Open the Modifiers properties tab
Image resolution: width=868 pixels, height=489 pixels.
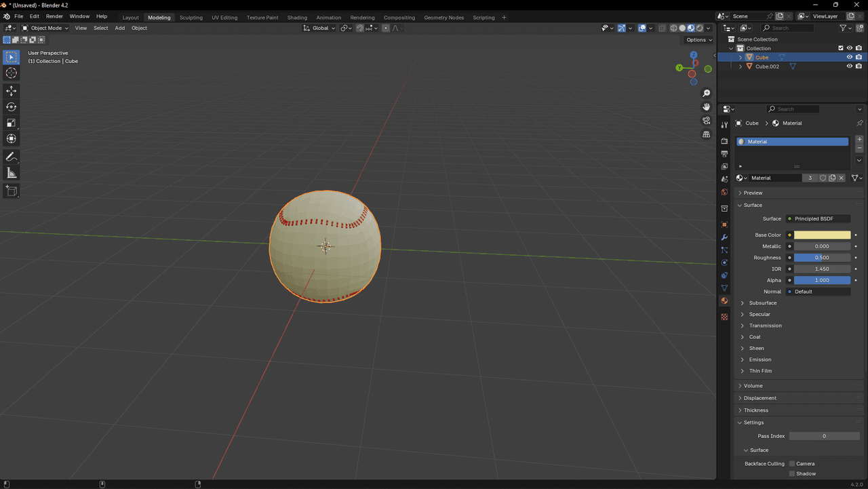pos(724,237)
